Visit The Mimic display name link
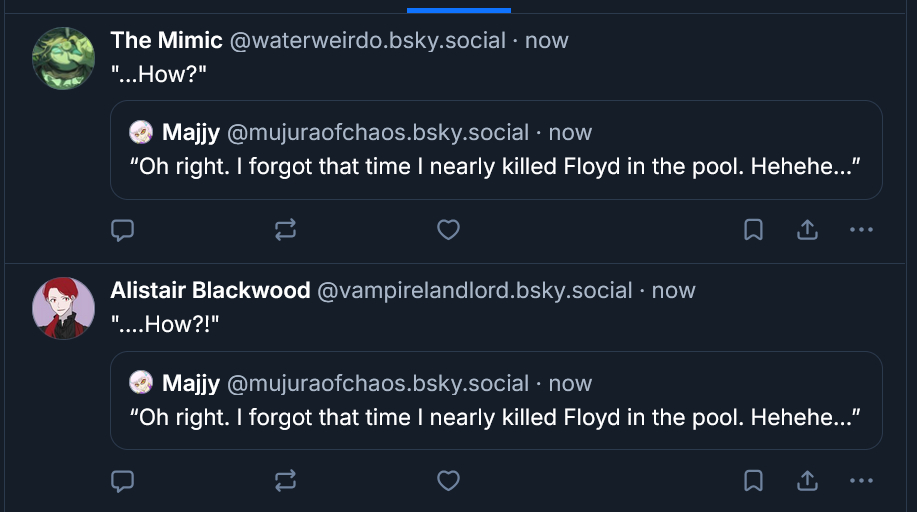The image size is (917, 512). pos(166,41)
